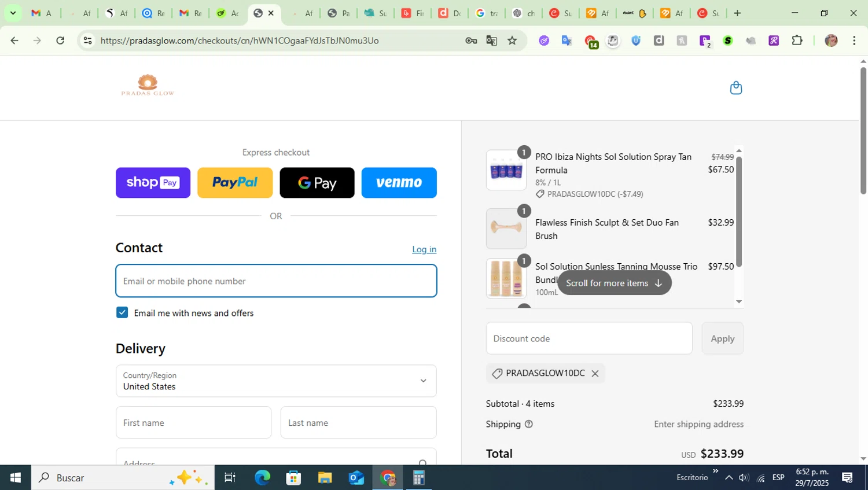This screenshot has width=868, height=490.
Task: Switch to the Fi tab with red icon
Action: click(x=413, y=13)
